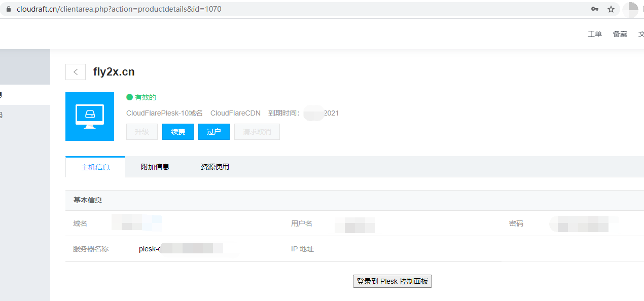Click the CloudFlareCDN text
The height and width of the screenshot is (301, 644).
(235, 113)
